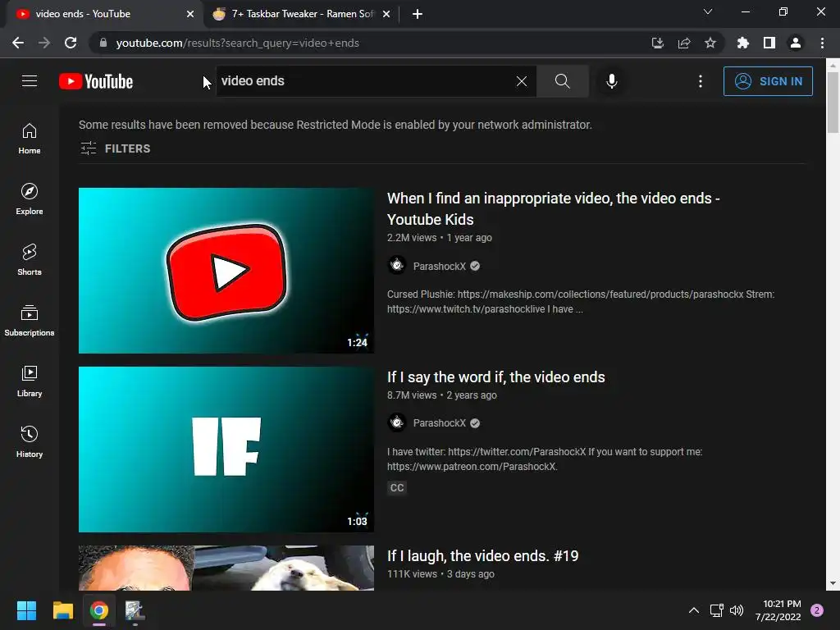Open Shorts in the sidebar
The width and height of the screenshot is (840, 630).
click(x=30, y=259)
